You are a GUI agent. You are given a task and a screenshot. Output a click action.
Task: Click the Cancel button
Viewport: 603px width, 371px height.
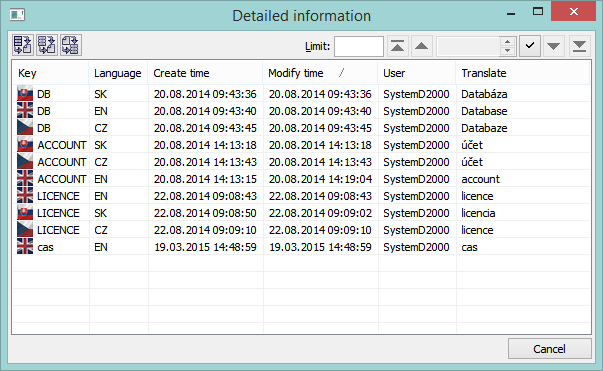tap(550, 349)
